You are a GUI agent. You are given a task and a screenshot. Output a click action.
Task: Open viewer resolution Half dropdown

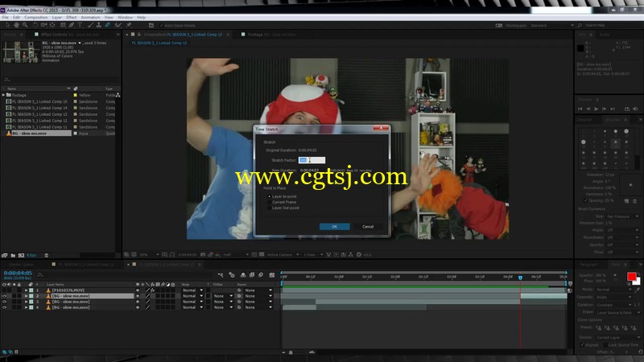click(236, 254)
